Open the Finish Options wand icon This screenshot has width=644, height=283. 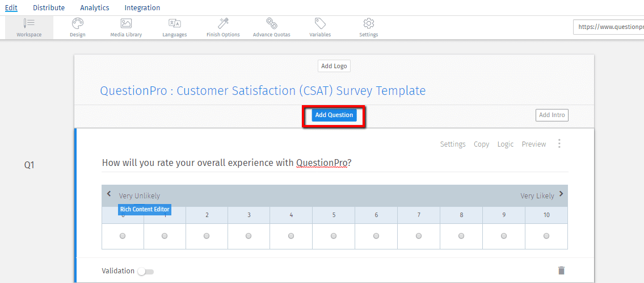(x=223, y=23)
